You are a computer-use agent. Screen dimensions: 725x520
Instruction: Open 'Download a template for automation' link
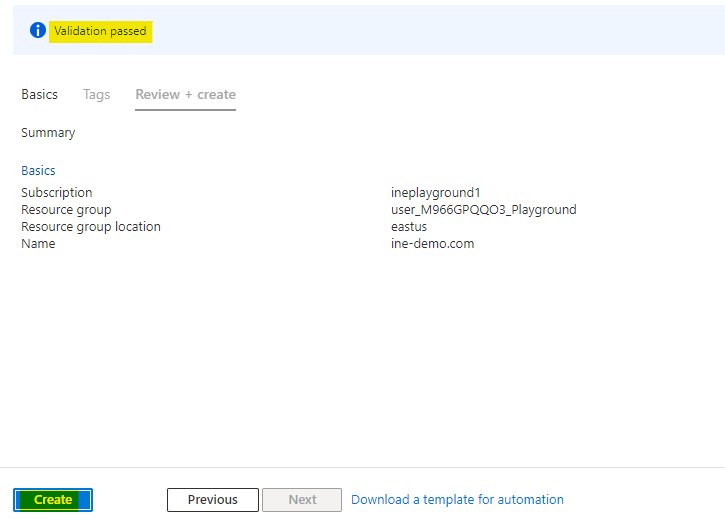(457, 499)
